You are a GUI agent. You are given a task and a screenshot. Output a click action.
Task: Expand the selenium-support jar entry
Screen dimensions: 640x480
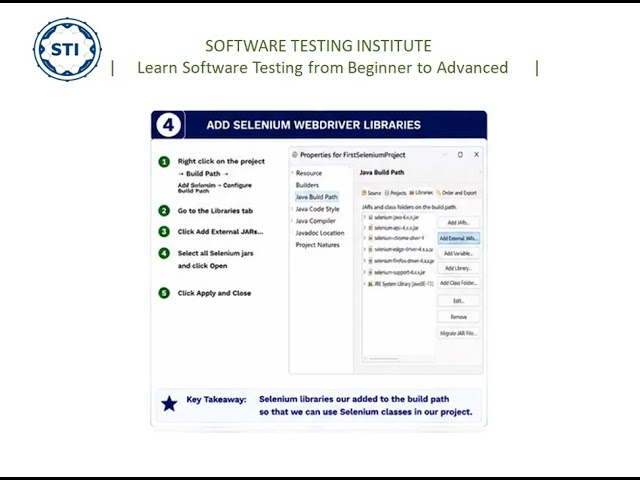[365, 272]
